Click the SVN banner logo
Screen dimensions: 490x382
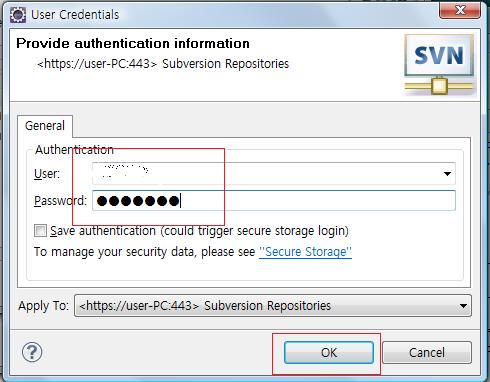pyautogui.click(x=439, y=64)
